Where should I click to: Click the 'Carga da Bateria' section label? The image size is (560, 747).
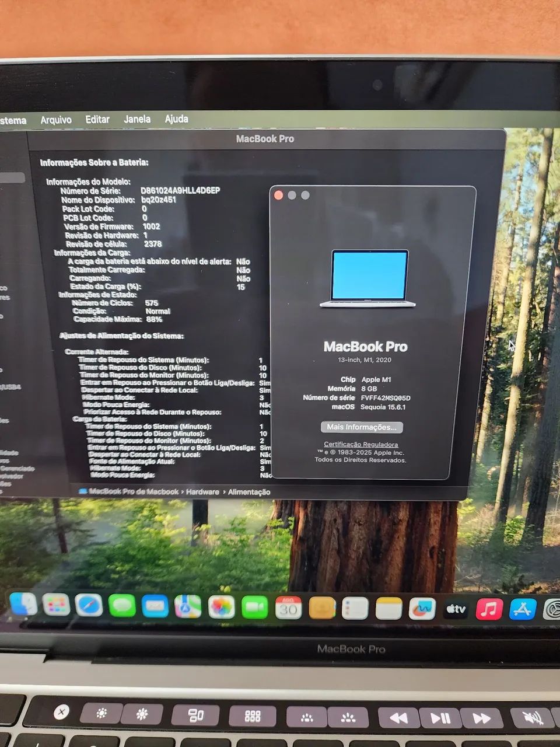(100, 419)
